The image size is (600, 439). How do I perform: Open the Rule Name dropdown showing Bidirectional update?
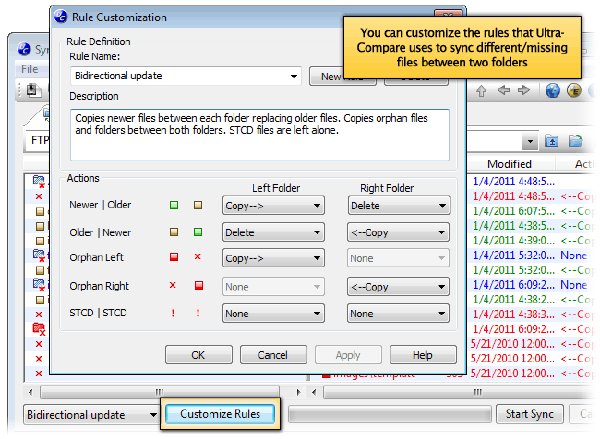coord(186,76)
